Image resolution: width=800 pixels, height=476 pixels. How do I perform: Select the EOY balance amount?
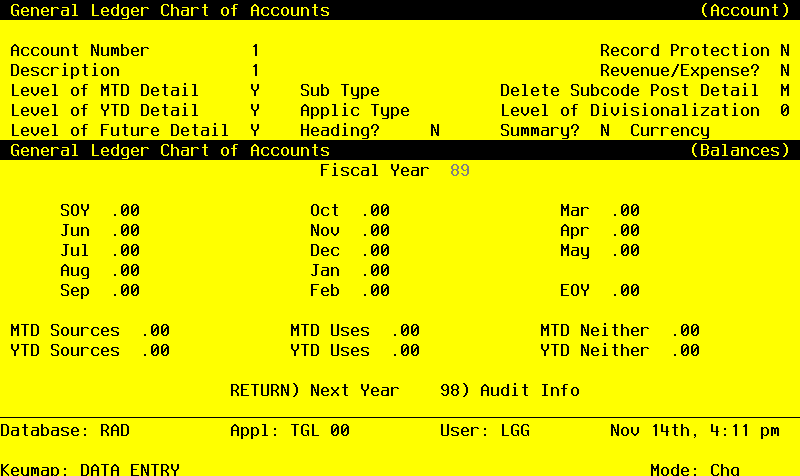(x=626, y=290)
